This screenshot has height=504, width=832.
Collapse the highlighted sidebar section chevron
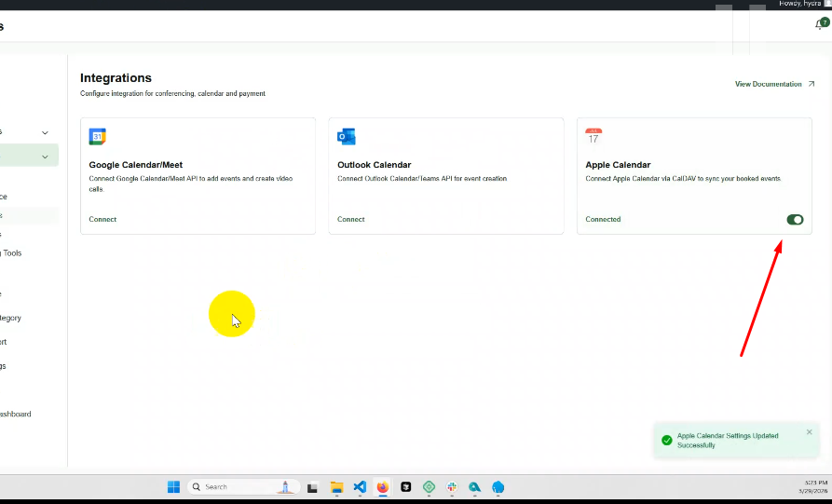point(45,157)
